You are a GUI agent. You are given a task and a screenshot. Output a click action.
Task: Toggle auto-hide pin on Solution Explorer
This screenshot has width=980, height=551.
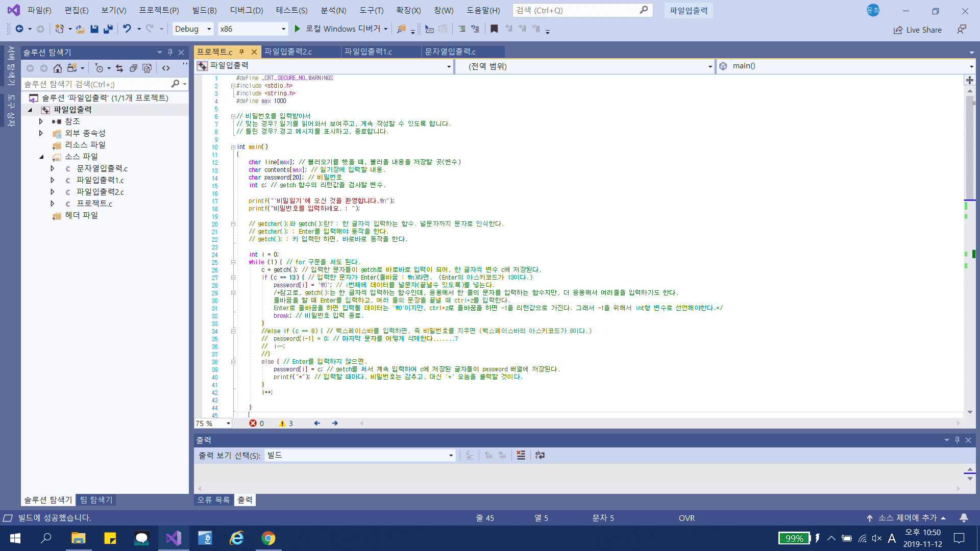pyautogui.click(x=170, y=52)
